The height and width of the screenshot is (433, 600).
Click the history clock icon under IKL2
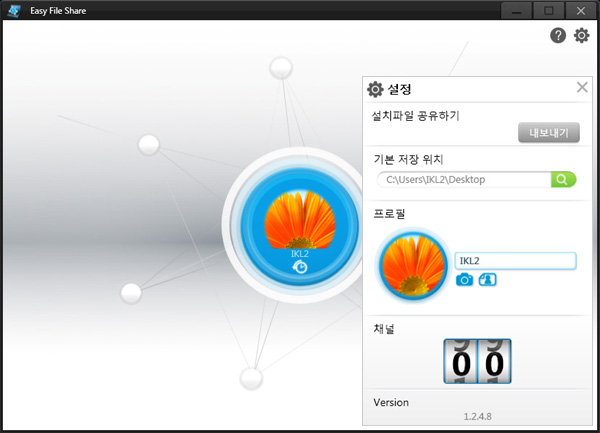[300, 267]
